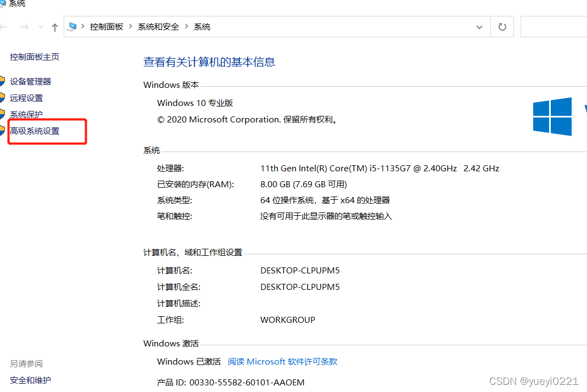Click the Windows logo image
Viewport: 587px width, 392px height.
click(552, 116)
